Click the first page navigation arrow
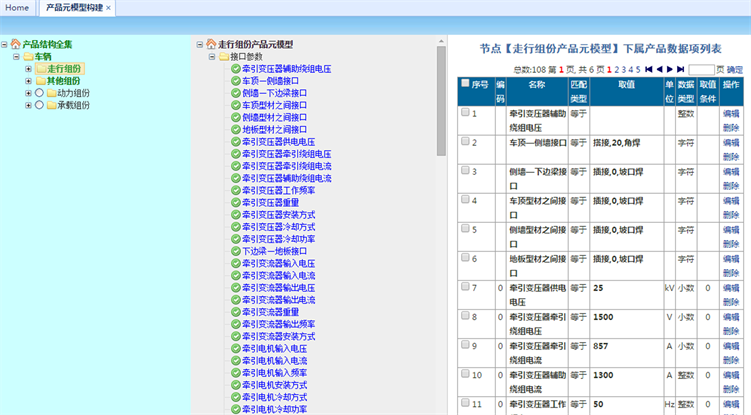Image resolution: width=751 pixels, height=415 pixels. point(649,69)
